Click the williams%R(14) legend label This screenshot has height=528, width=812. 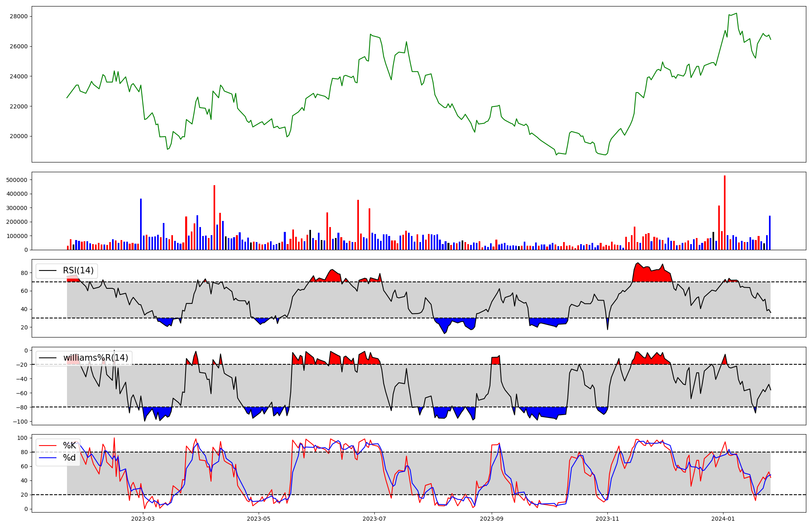tap(95, 358)
